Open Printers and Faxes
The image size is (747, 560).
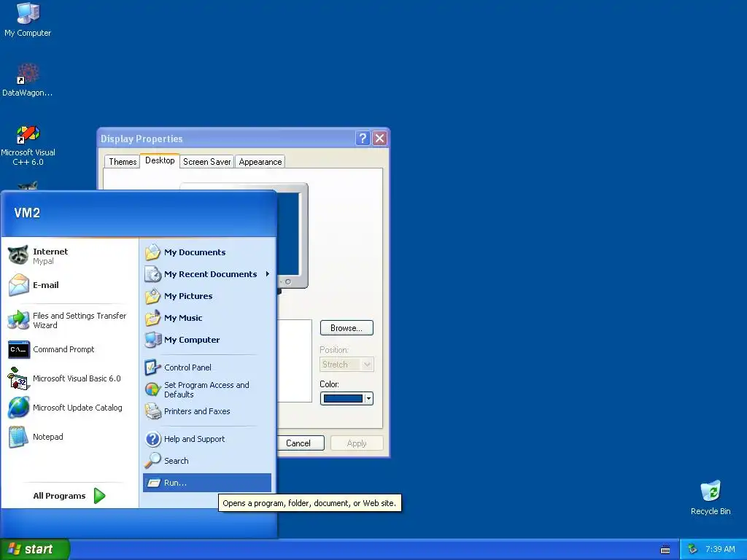207,411
